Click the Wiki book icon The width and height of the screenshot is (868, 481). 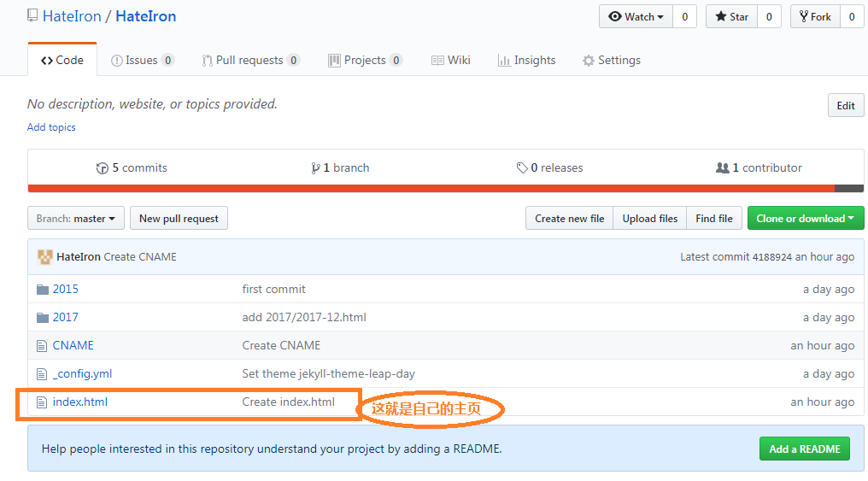click(x=437, y=61)
